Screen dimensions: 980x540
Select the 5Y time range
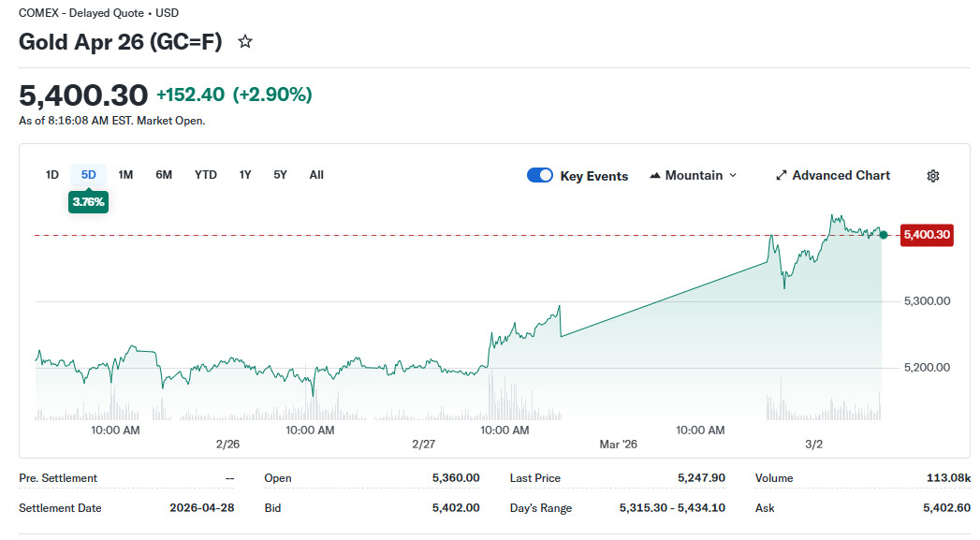[281, 175]
